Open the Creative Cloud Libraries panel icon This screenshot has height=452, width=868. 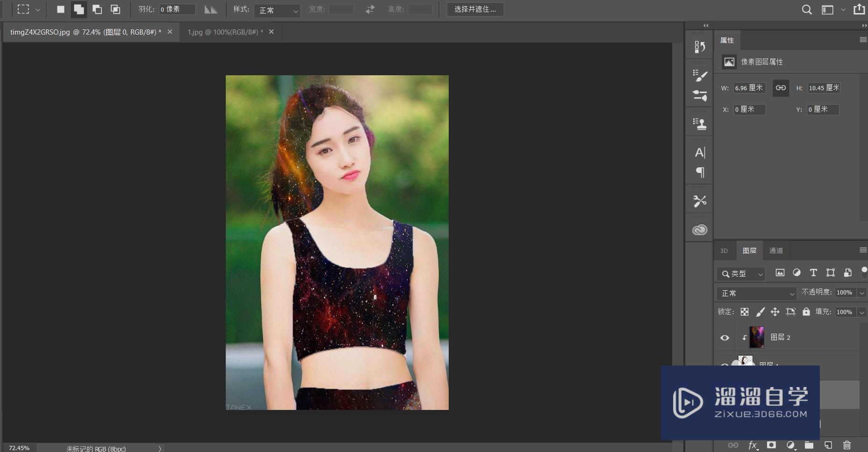pyautogui.click(x=699, y=230)
